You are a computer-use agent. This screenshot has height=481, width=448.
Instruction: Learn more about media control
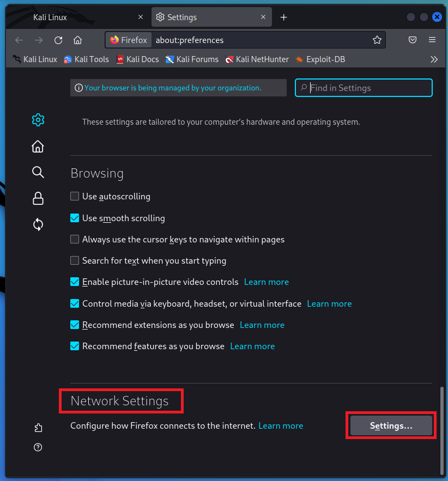[330, 304]
